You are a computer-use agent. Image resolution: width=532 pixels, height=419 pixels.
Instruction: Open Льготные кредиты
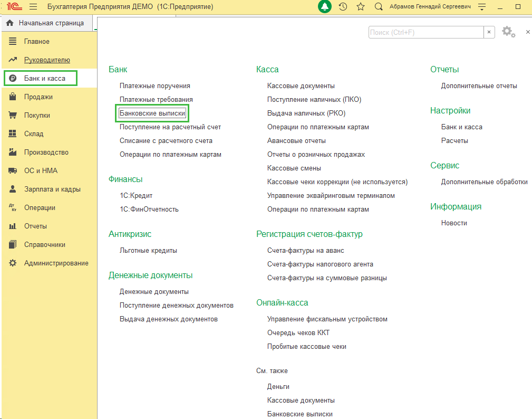click(148, 251)
